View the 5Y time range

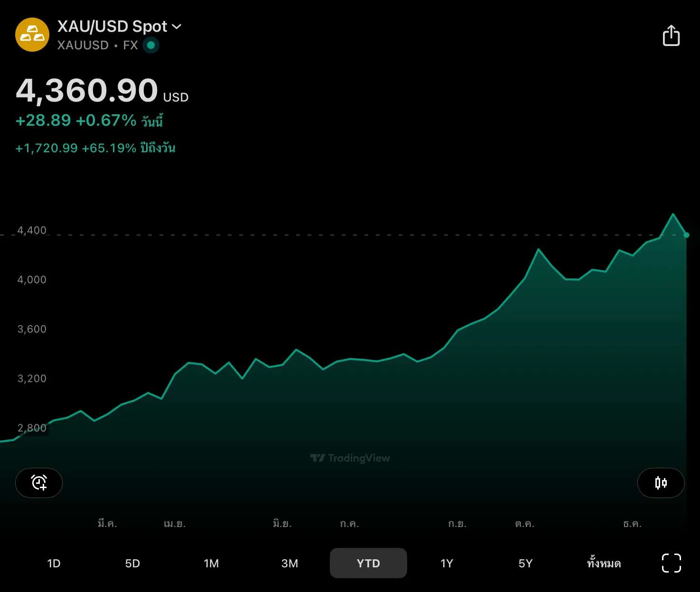click(x=525, y=563)
